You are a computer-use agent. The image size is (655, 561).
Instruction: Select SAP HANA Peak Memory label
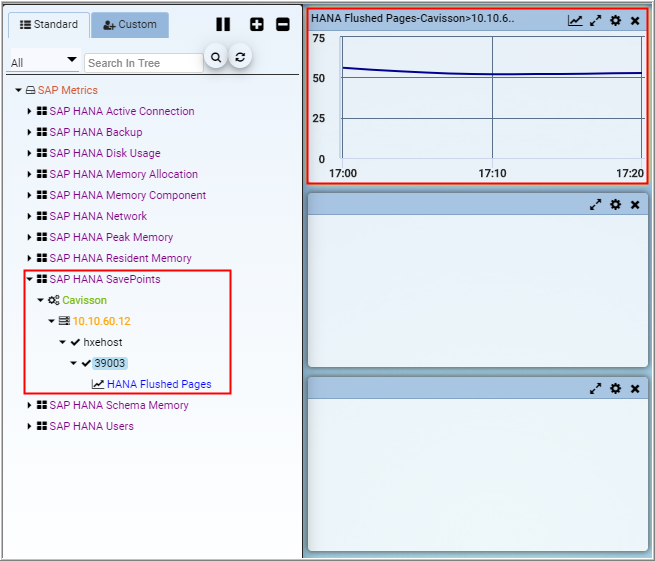(111, 237)
